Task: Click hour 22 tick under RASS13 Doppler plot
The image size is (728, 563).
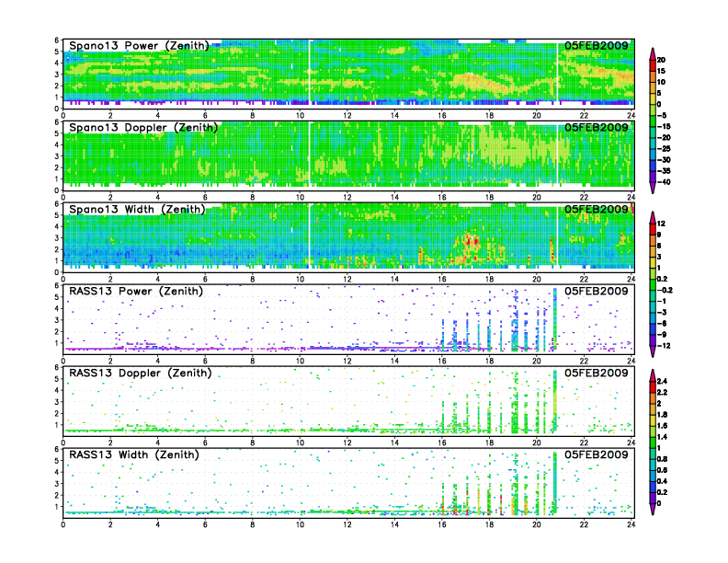Action: coord(584,442)
